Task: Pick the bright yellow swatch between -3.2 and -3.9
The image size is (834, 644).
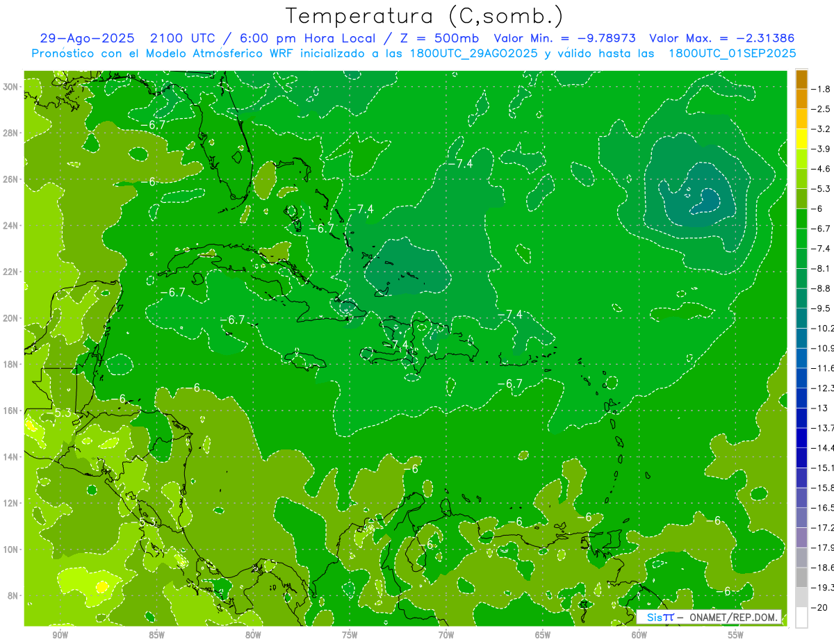Action: click(x=801, y=139)
